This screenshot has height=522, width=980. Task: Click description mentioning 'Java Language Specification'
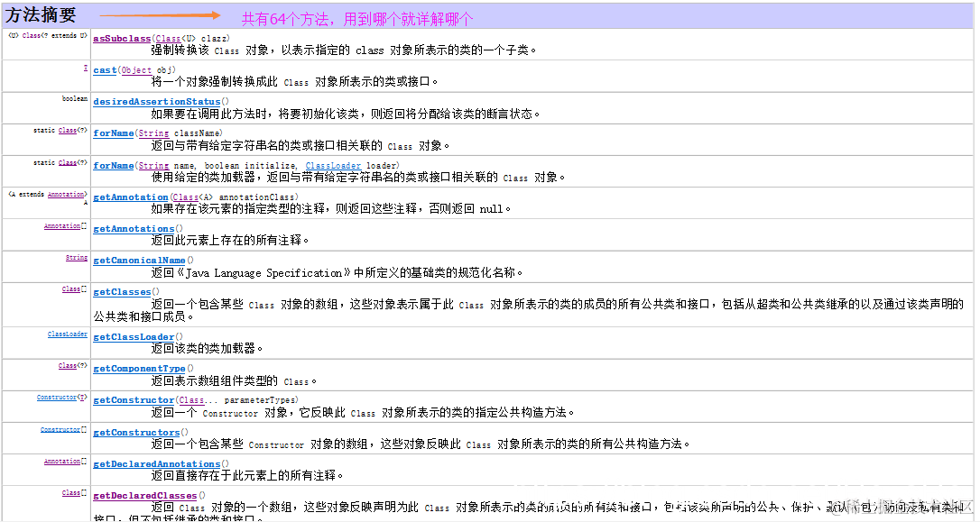click(337, 273)
